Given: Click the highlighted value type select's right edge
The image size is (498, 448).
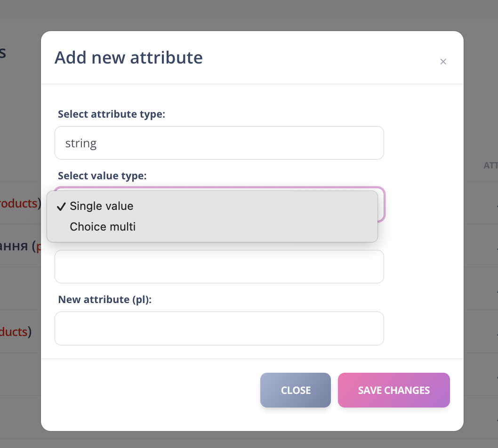Looking at the screenshot, I should coord(382,204).
